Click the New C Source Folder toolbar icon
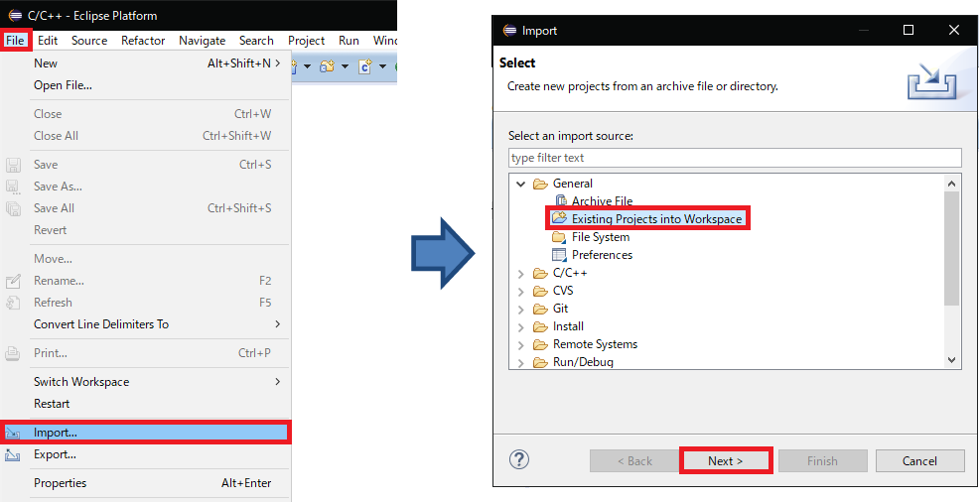 [x=327, y=66]
